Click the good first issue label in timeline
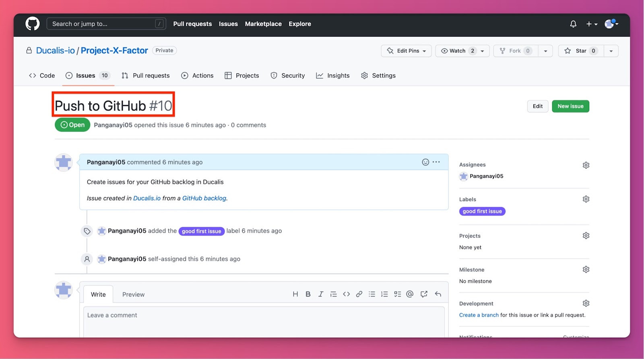The width and height of the screenshot is (644, 359). [x=202, y=231]
